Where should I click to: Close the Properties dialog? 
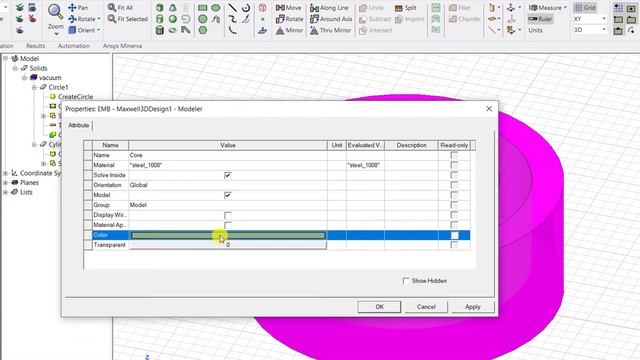tap(489, 109)
